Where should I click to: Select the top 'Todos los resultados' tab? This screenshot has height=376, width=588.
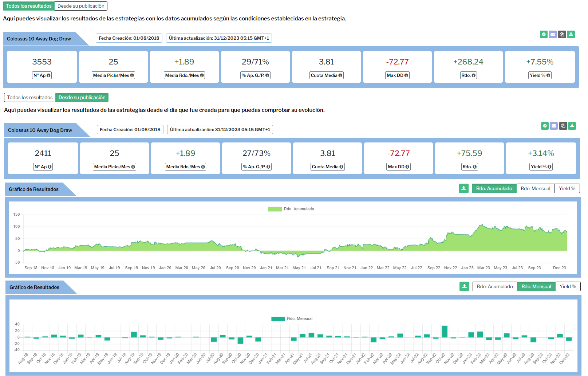coord(29,6)
